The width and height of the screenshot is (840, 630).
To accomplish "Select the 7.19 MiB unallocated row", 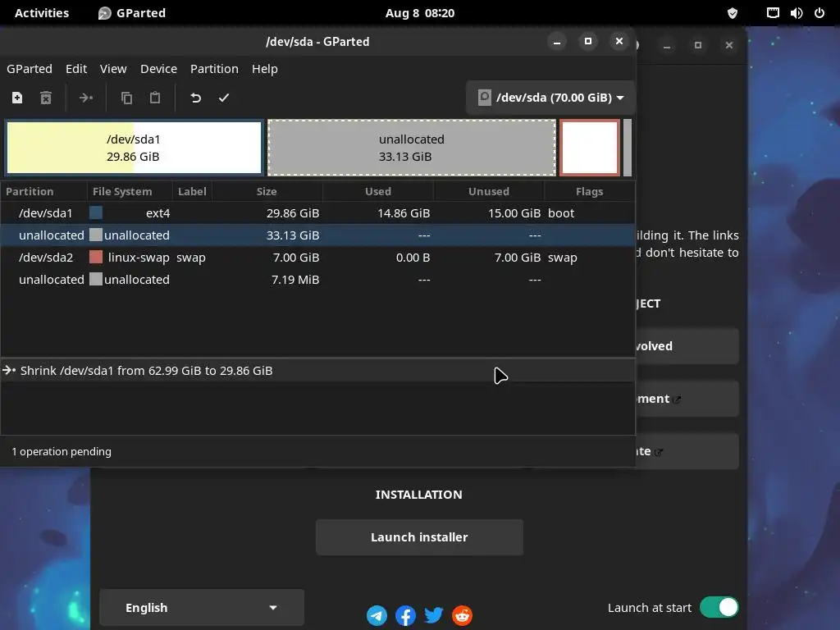I will pos(317,280).
